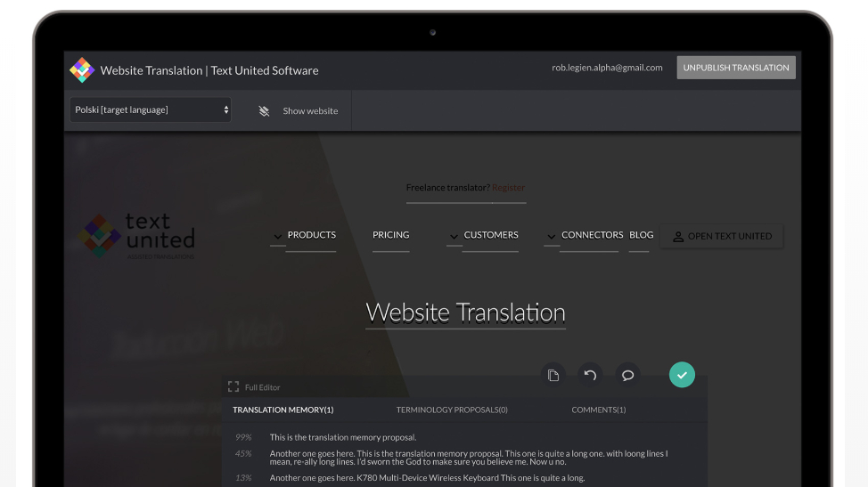The height and width of the screenshot is (487, 868).
Task: Click the Website Translation | Text United Software title
Action: pyautogui.click(x=209, y=70)
